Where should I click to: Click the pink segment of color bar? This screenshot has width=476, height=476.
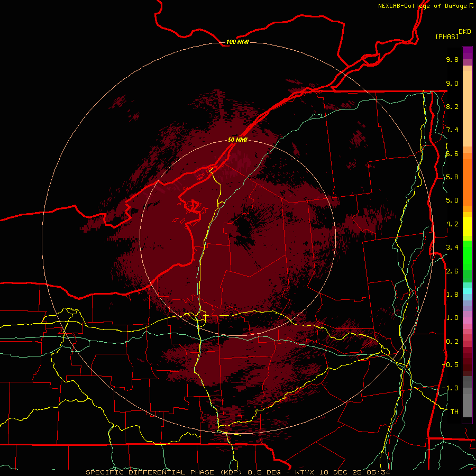pos(467,321)
